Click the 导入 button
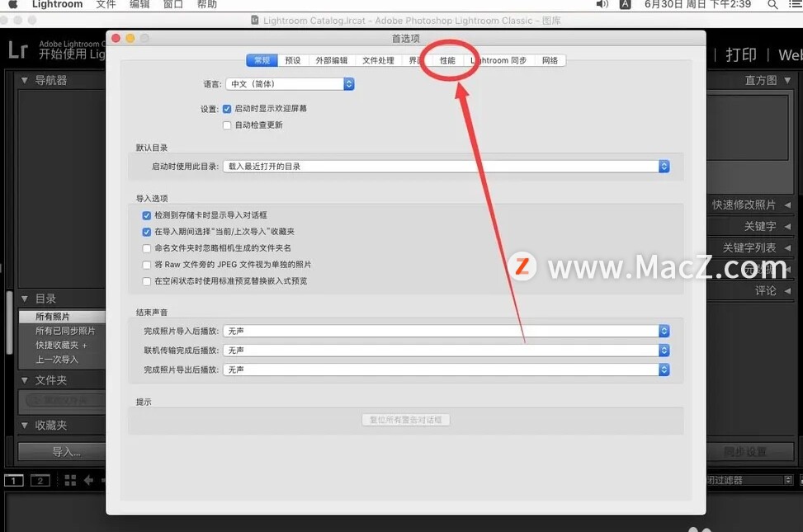Viewport: 803px width, 532px height. point(62,452)
